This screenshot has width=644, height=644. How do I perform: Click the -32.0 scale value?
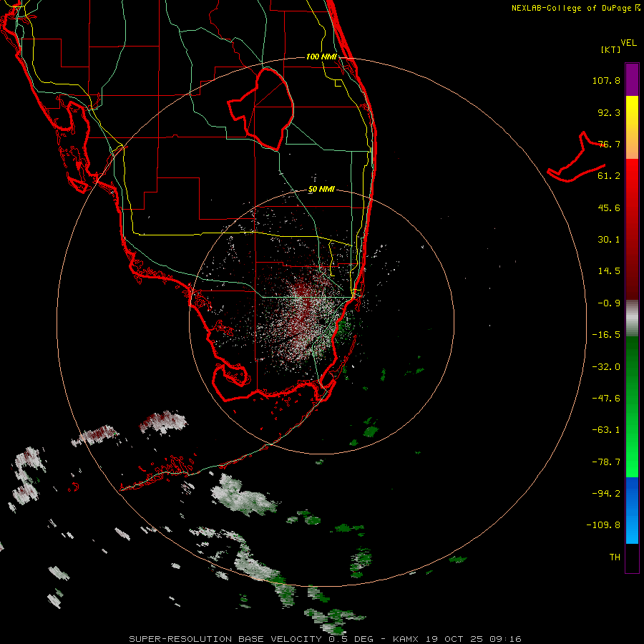[606, 367]
